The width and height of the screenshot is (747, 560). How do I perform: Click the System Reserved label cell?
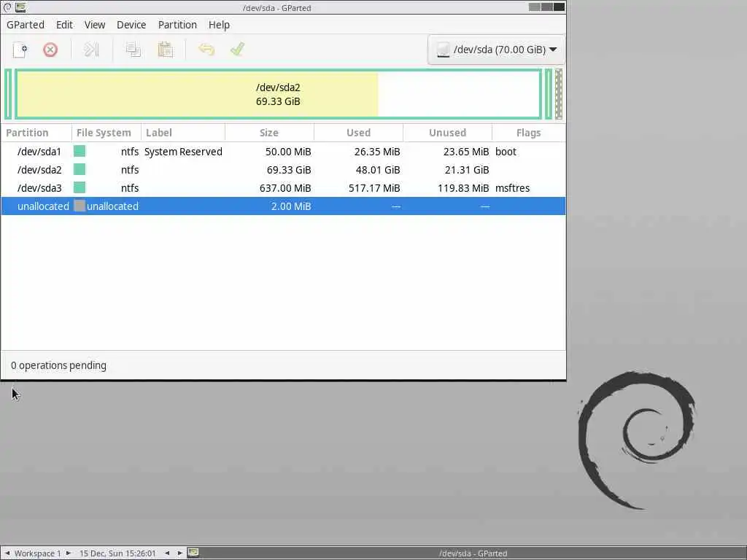point(183,152)
